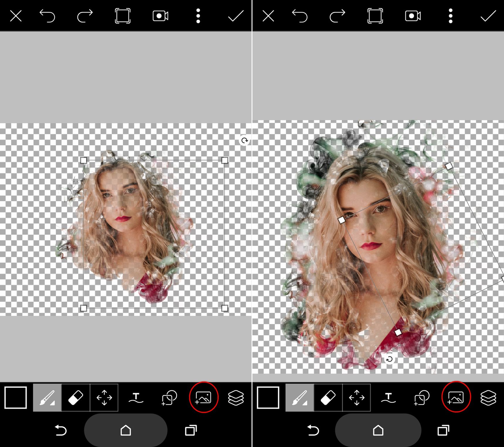Screen dimensions: 504x447
Task: Open the black color swatch in left toolbar
Action: 16,397
